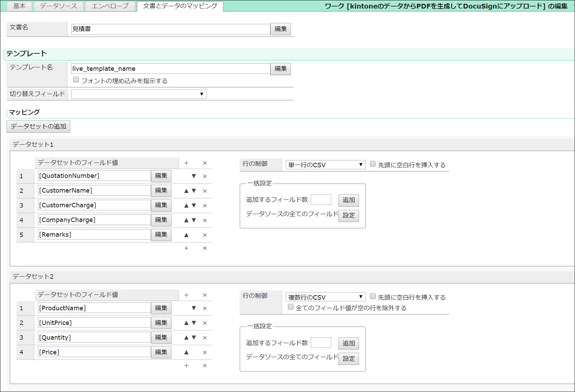
Task: Open 行の制御 dropdown showing 単一行のCSV
Action: pos(325,165)
